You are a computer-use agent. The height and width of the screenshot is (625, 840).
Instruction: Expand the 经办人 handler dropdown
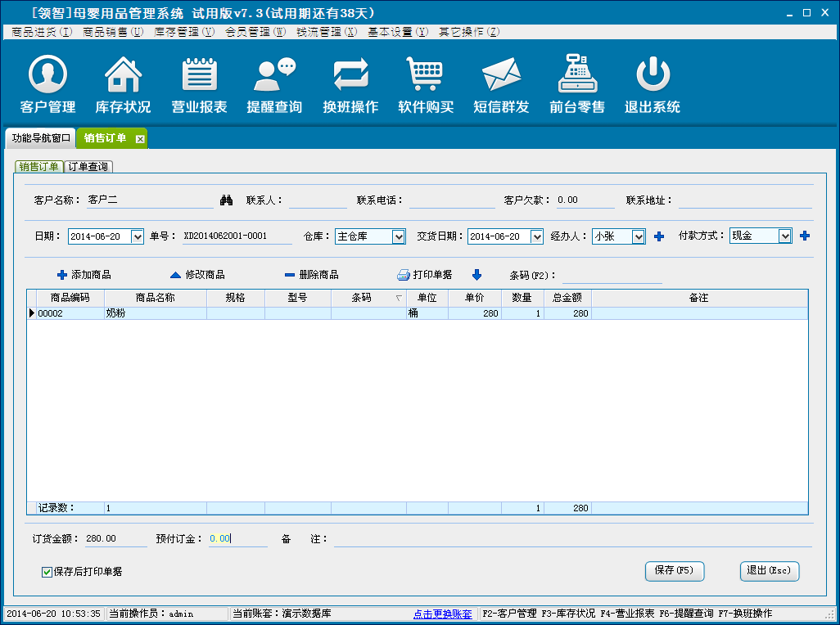tap(638, 236)
